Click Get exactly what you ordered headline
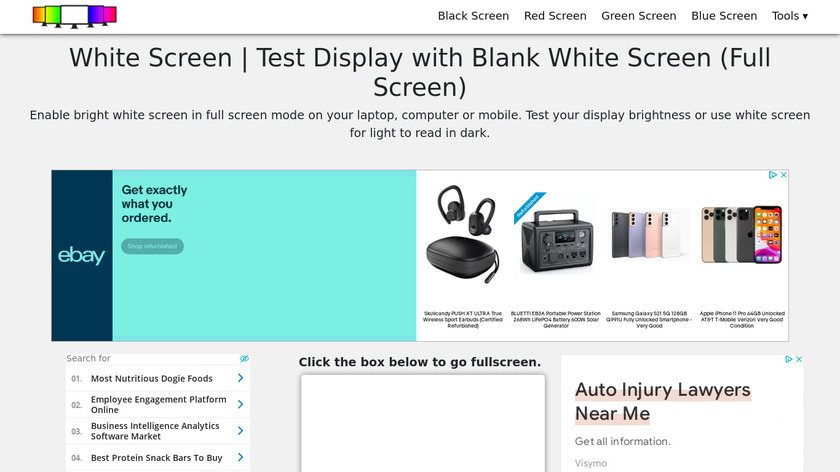The image size is (840, 472). coord(154,204)
